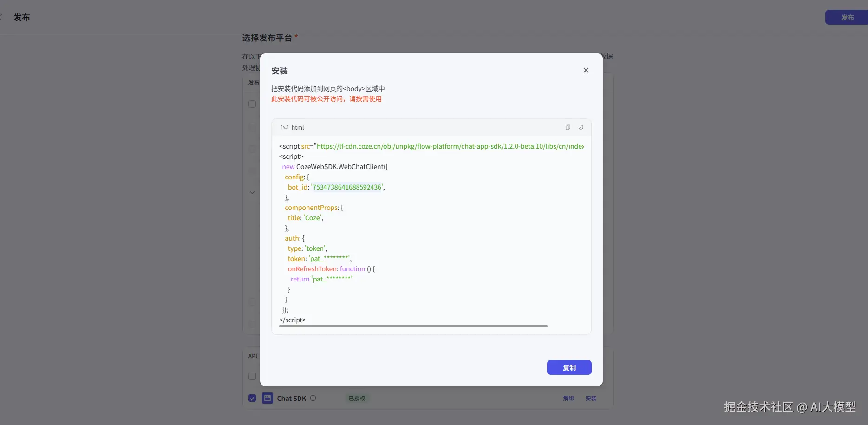This screenshot has height=425, width=868.
Task: Click the "auth: {" line
Action: click(295, 238)
